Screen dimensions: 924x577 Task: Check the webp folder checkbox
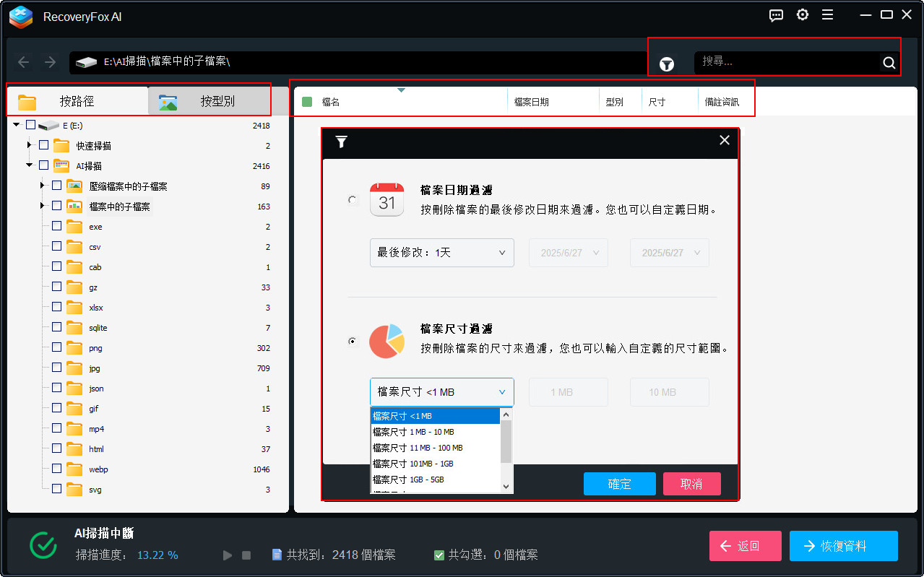(x=56, y=469)
